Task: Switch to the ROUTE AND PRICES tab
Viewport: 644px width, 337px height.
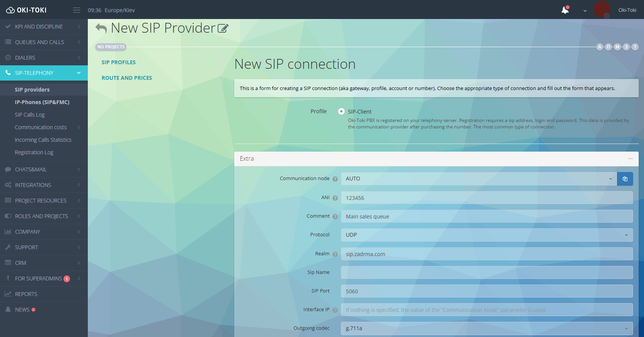Action: pyautogui.click(x=127, y=78)
